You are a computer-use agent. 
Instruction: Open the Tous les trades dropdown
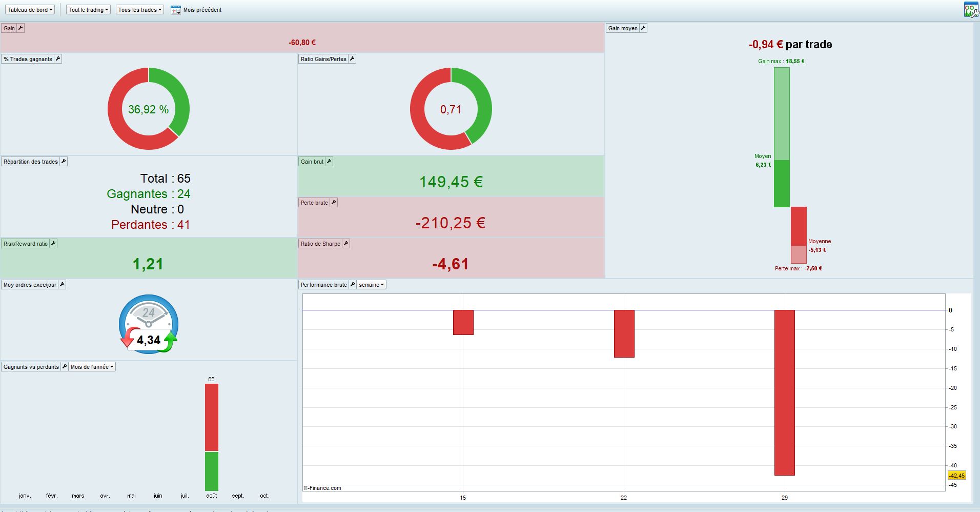pos(140,10)
